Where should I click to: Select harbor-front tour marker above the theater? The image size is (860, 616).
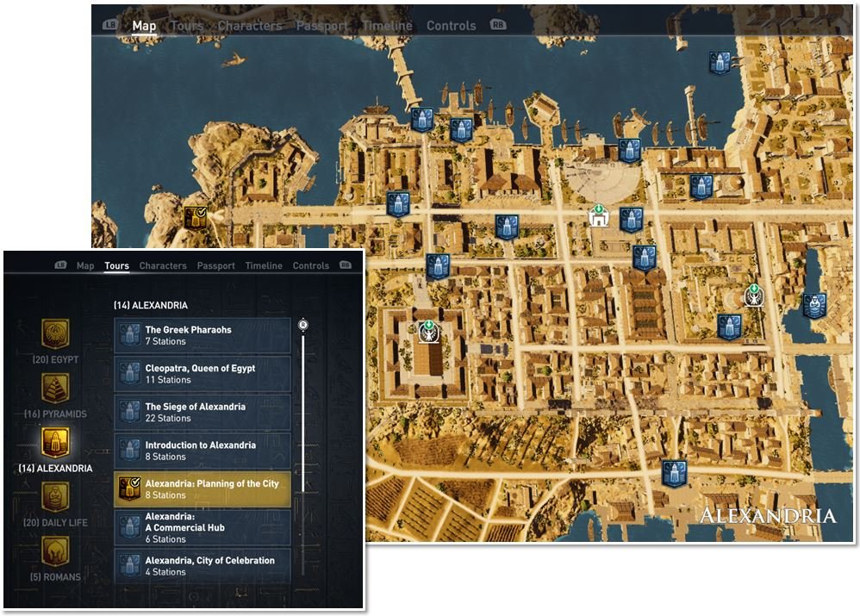629,150
